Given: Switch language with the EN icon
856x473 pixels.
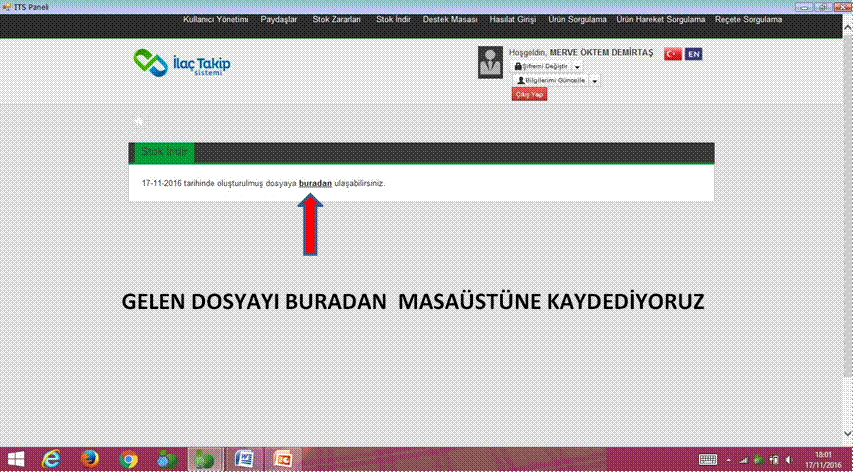Looking at the screenshot, I should (x=693, y=54).
